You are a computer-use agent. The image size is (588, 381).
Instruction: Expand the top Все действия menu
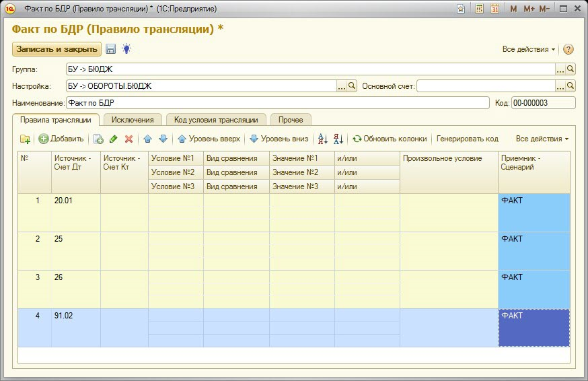pyautogui.click(x=529, y=50)
